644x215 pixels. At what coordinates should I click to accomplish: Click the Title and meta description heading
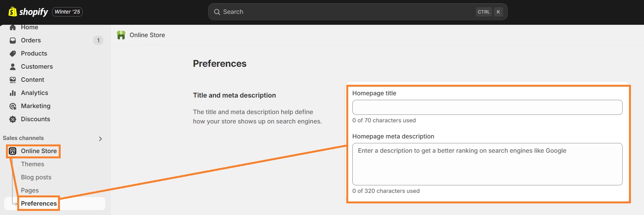[x=234, y=95]
